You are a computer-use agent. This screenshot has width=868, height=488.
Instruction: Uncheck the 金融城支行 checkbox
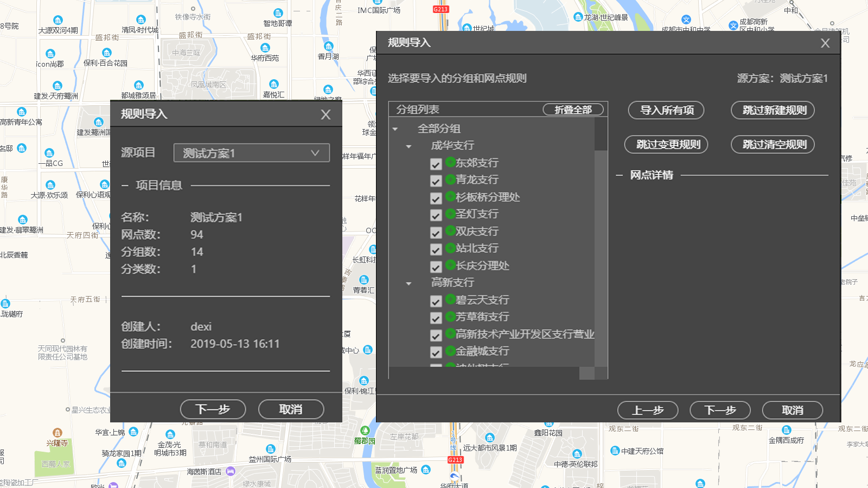click(x=436, y=352)
